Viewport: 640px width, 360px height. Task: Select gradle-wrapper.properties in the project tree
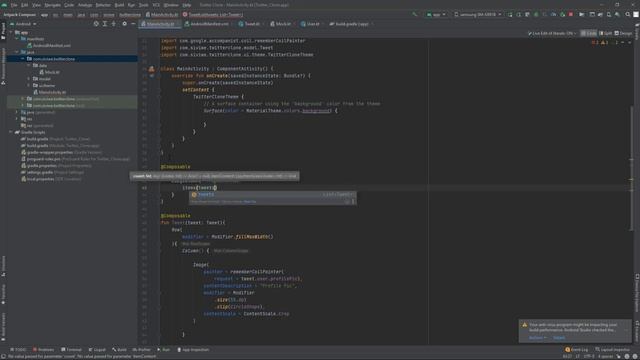pyautogui.click(x=62, y=152)
